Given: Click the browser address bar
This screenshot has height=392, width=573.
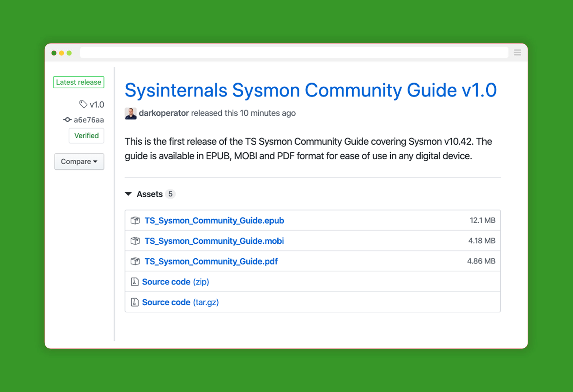Looking at the screenshot, I should click(294, 53).
